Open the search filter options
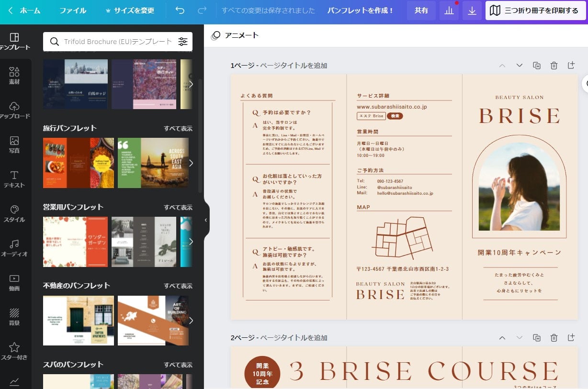Screen dimensions: 588x389 coord(183,41)
